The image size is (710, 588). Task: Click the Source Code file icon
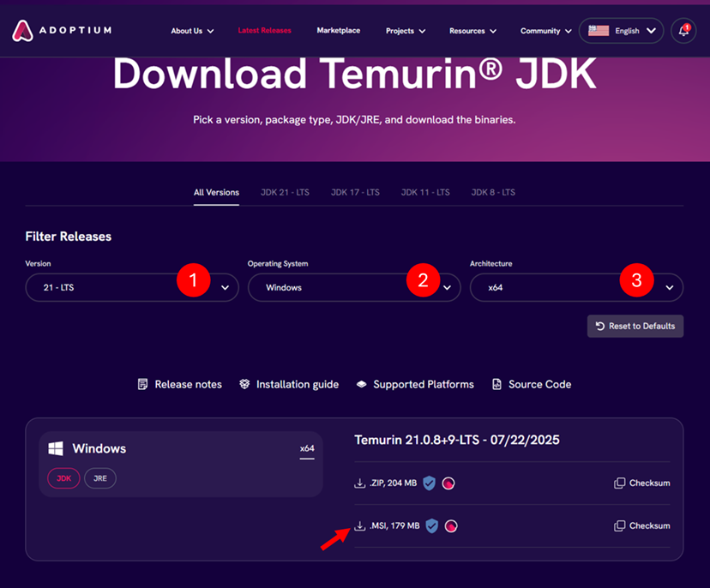tap(496, 384)
